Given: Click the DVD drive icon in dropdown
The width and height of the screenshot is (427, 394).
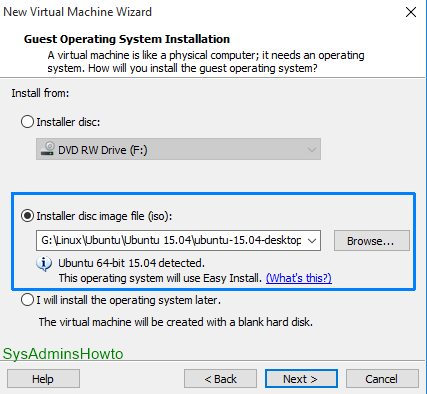Looking at the screenshot, I should click(47, 149).
